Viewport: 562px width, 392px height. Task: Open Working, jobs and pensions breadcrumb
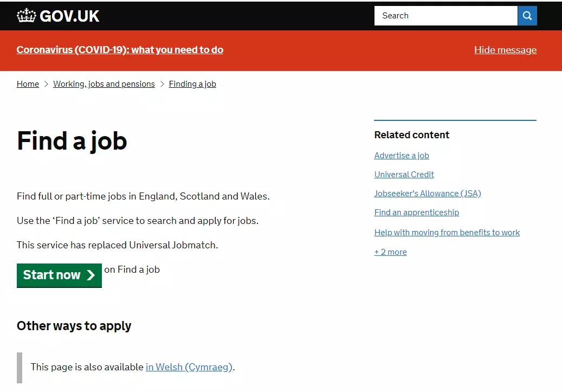[104, 84]
